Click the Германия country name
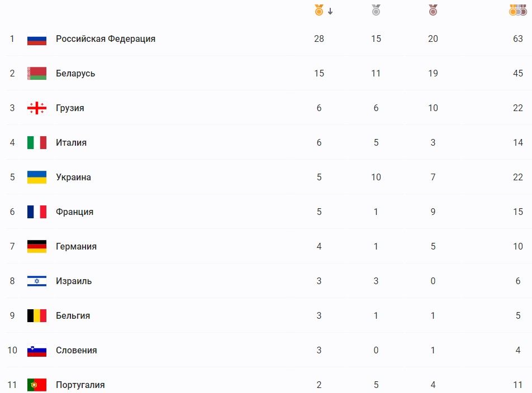Image resolution: width=532 pixels, height=393 pixels. [76, 247]
